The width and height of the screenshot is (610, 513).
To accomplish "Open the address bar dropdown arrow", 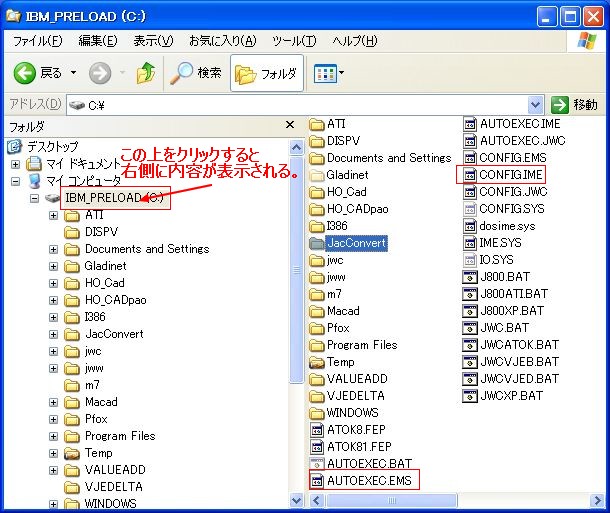I will click(535, 105).
